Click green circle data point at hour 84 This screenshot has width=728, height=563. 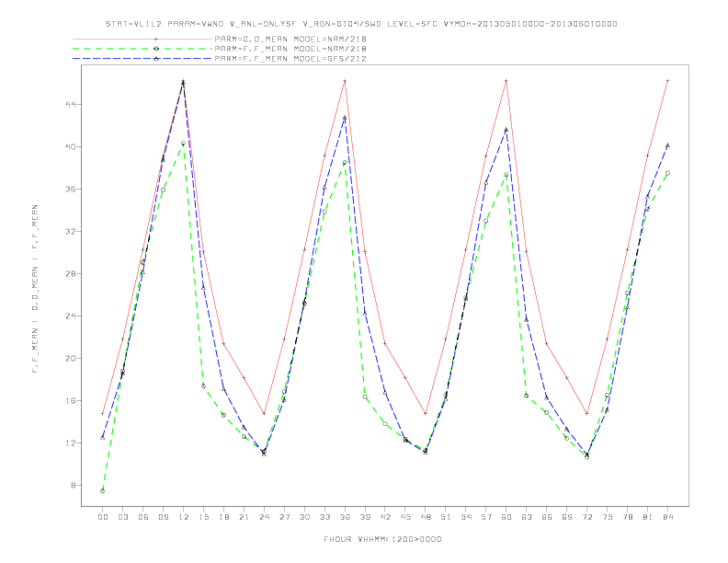point(667,173)
